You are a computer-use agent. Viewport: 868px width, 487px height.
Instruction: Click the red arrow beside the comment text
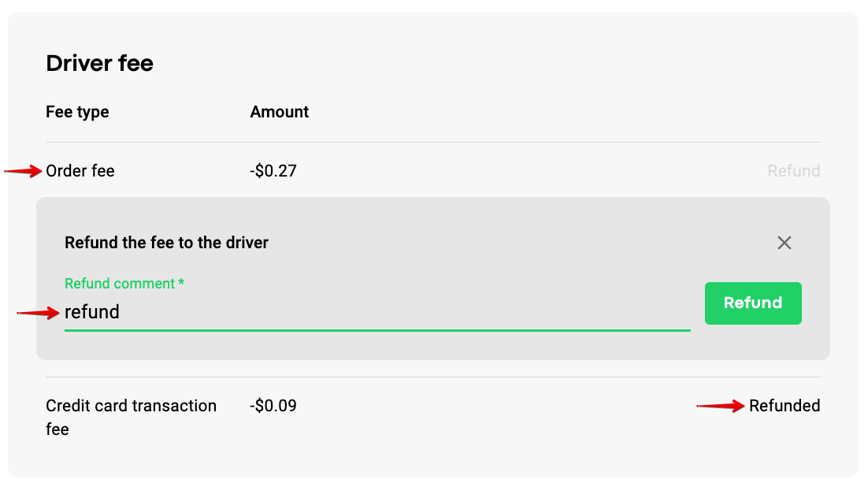click(38, 313)
